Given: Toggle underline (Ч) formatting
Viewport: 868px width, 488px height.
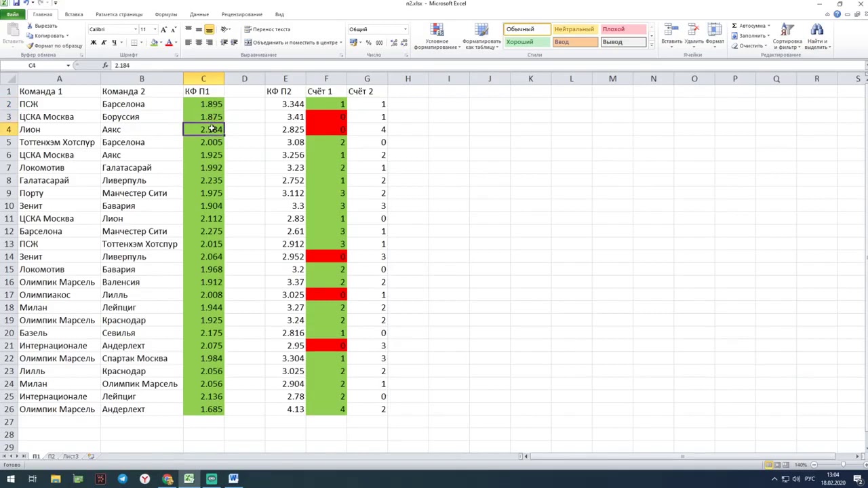Looking at the screenshot, I should 114,43.
